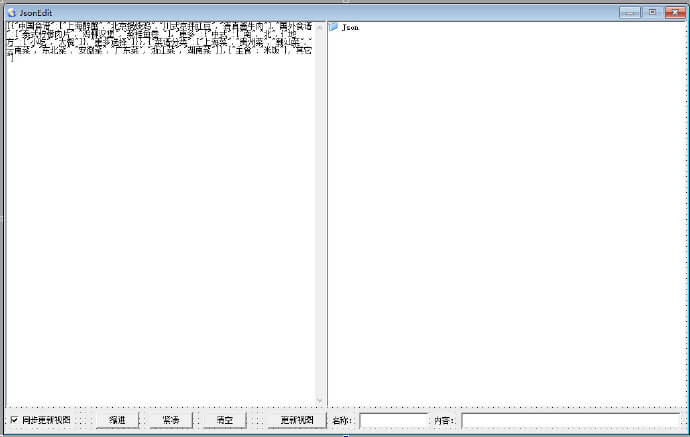
Task: Select the Json root node folder icon
Action: tap(334, 27)
